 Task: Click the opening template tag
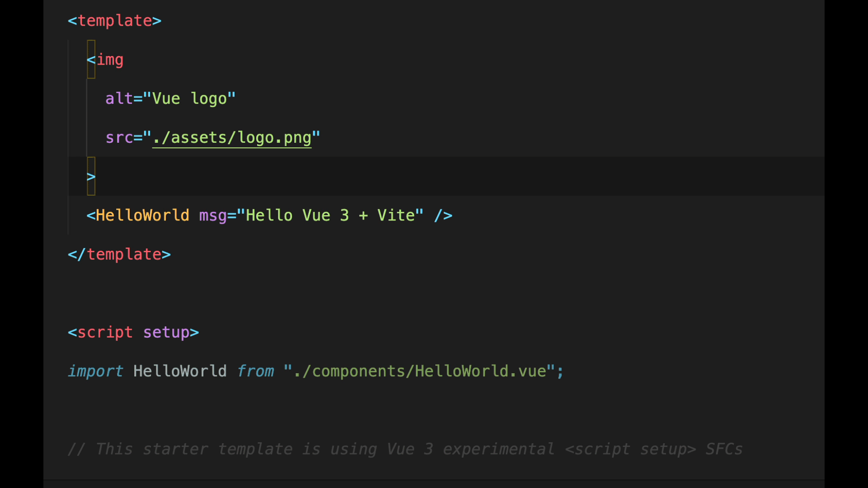(x=114, y=21)
